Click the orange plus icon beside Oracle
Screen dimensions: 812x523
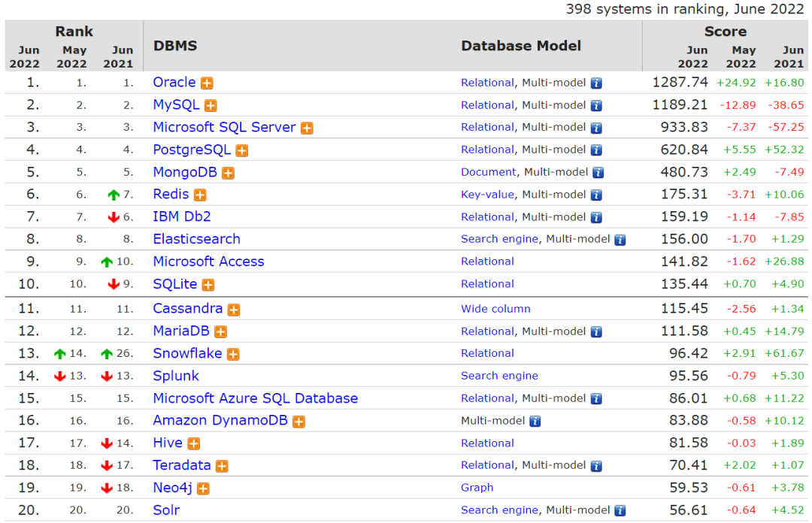click(x=207, y=83)
